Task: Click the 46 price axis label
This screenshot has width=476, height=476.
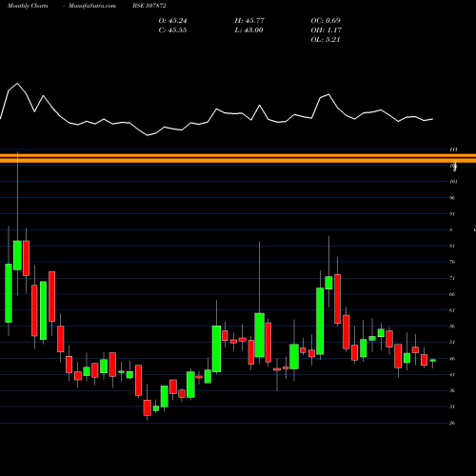Action: (x=452, y=359)
